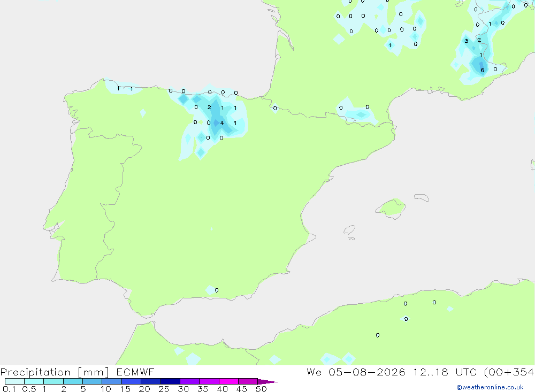
Task: Click the 0.1–0.5 mm legend color swatch
Action: pos(14,381)
